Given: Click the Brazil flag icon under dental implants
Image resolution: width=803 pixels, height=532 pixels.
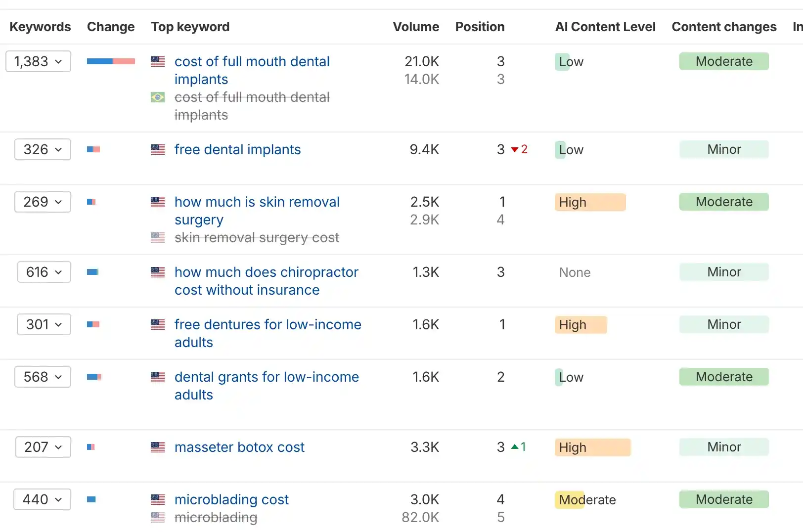Looking at the screenshot, I should [x=158, y=97].
